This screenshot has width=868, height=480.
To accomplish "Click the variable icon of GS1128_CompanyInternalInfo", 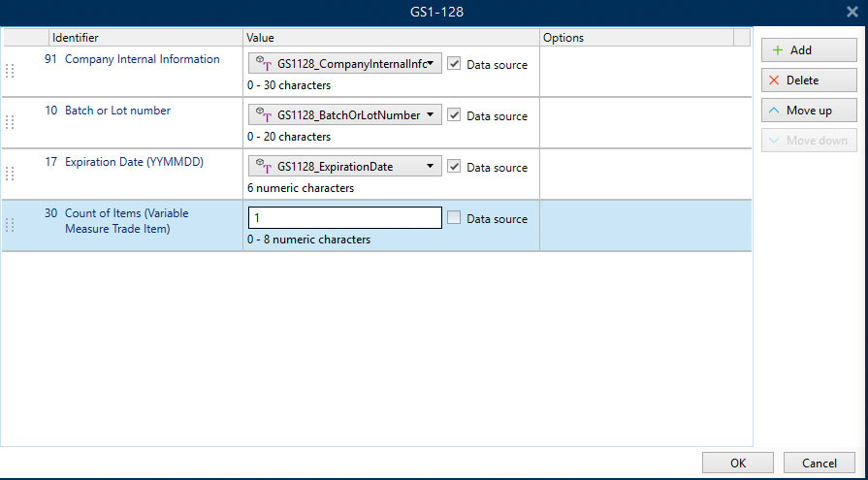I will 264,64.
